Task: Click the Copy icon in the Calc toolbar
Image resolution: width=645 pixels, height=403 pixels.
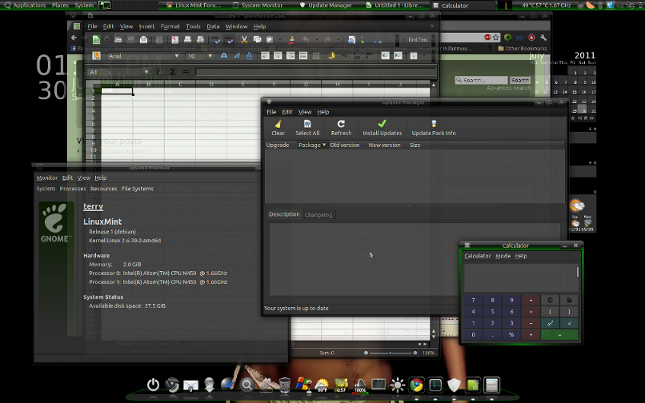Action: click(257, 39)
